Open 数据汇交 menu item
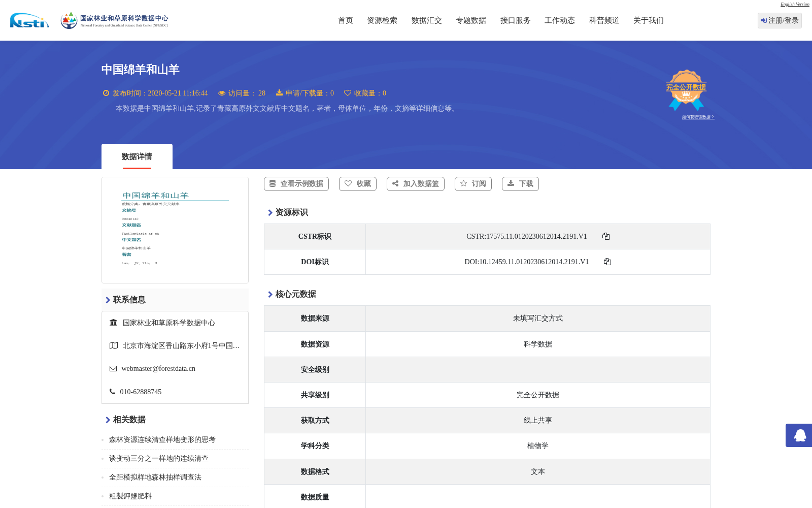This screenshot has height=508, width=812. coord(427,20)
